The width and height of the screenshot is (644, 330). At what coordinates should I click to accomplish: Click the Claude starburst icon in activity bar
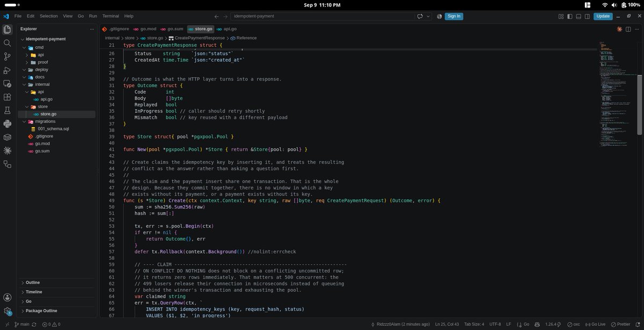point(7,151)
